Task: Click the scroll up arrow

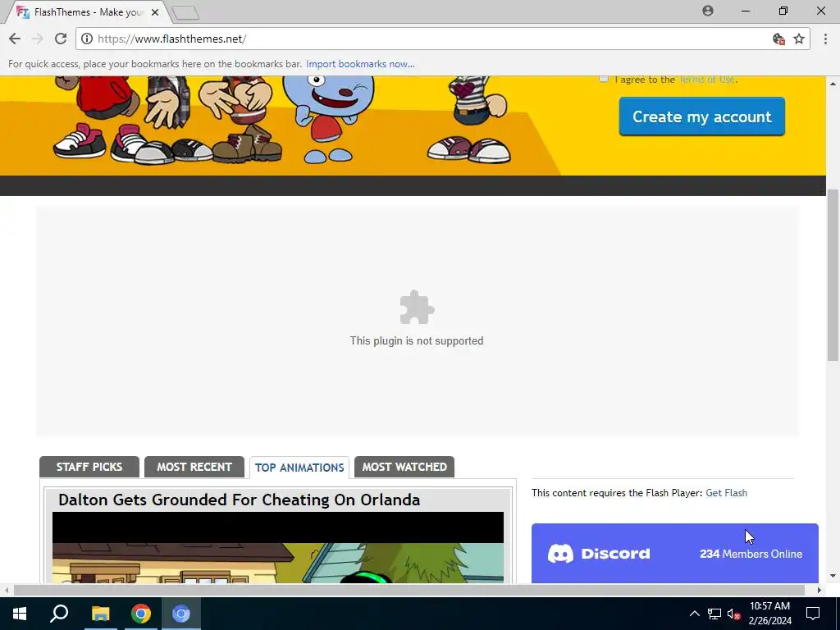Action: 833,84
